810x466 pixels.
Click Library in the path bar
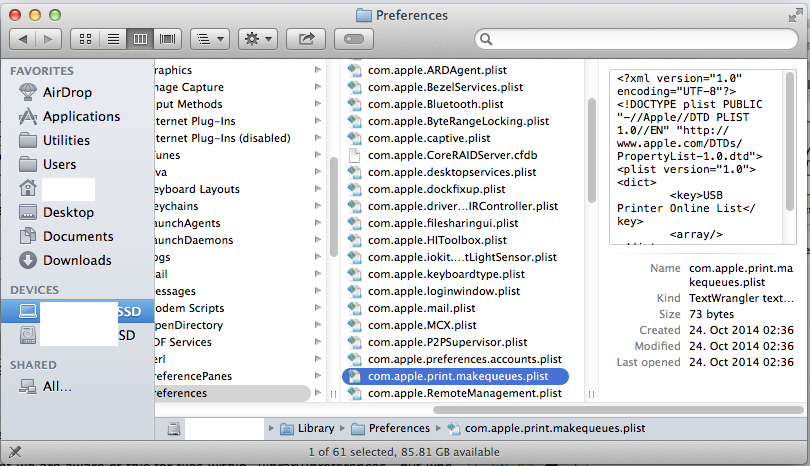[x=307, y=428]
